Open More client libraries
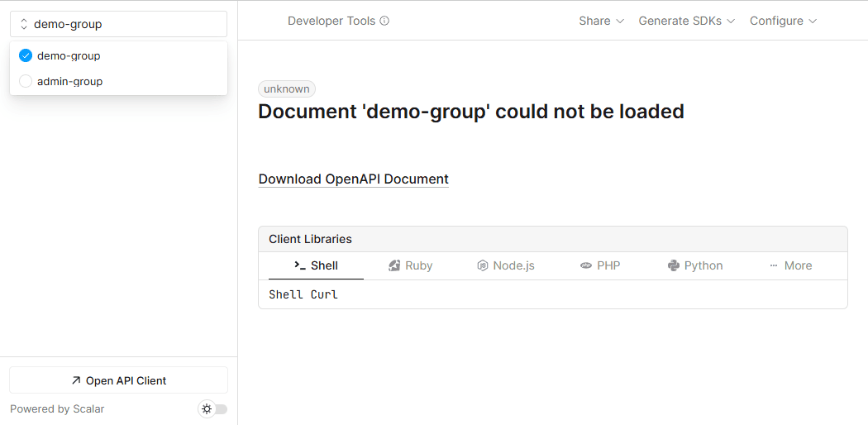 790,265
